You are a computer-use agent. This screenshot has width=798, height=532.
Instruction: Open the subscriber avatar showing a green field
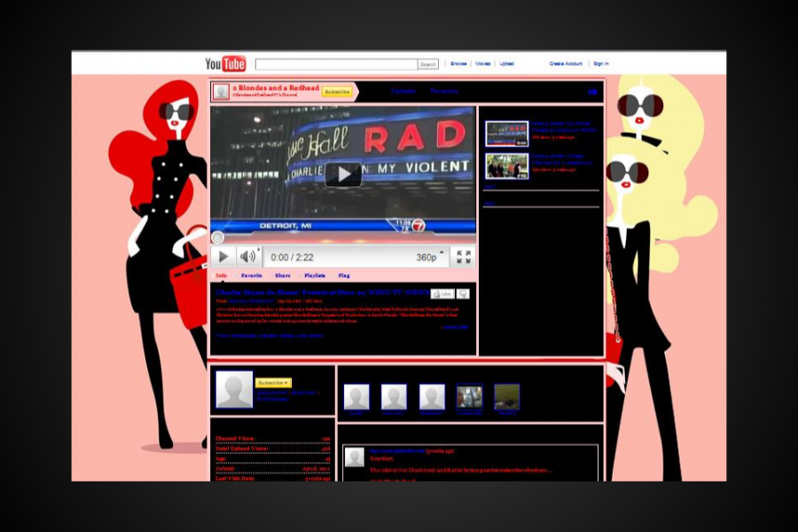507,396
